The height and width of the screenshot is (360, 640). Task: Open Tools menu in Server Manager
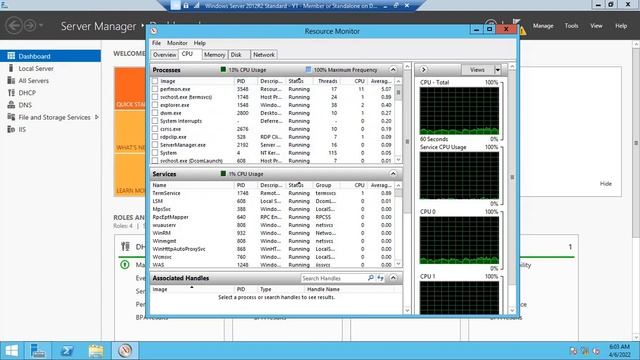pos(571,26)
